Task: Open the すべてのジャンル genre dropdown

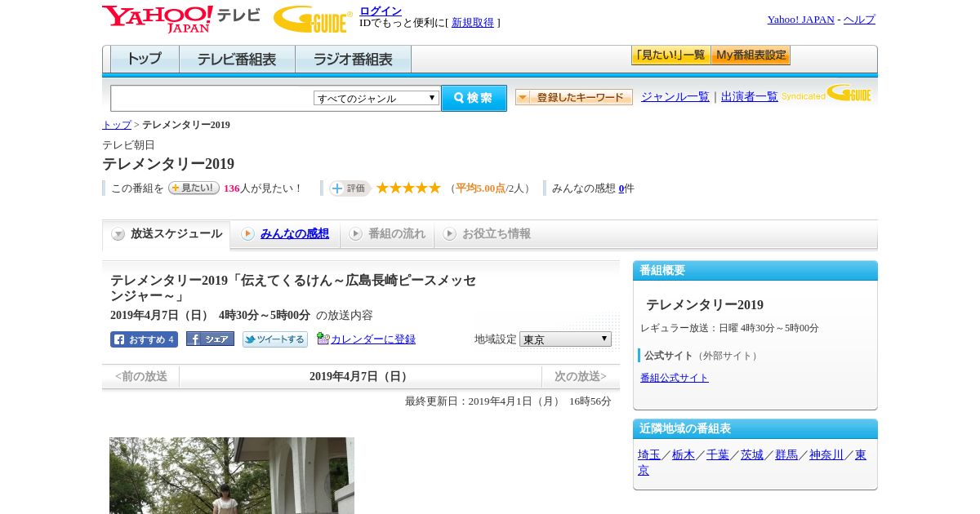Action: click(x=376, y=98)
